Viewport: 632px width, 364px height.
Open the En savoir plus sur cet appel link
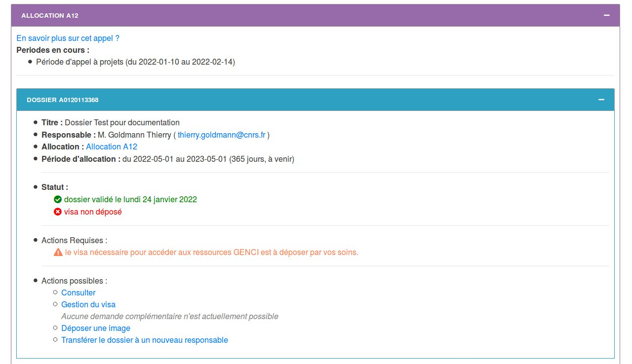tap(67, 38)
